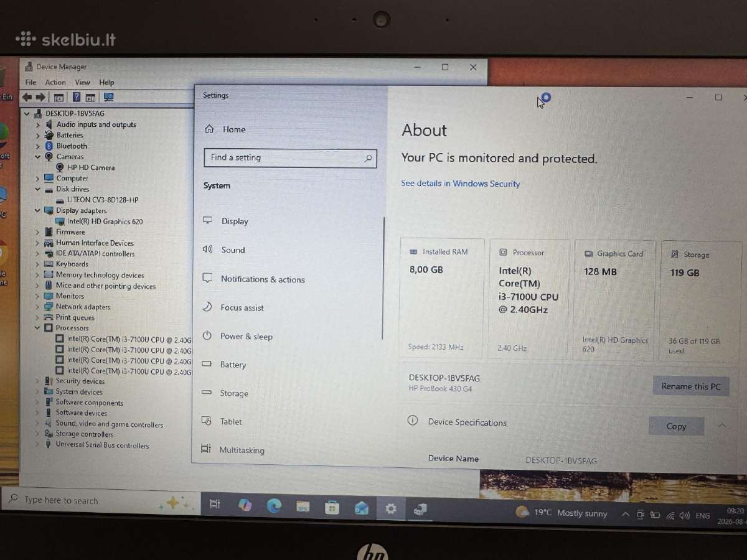Click the Forward arrow in Device Manager toolbar
This screenshot has height=560, width=747.
[x=40, y=97]
